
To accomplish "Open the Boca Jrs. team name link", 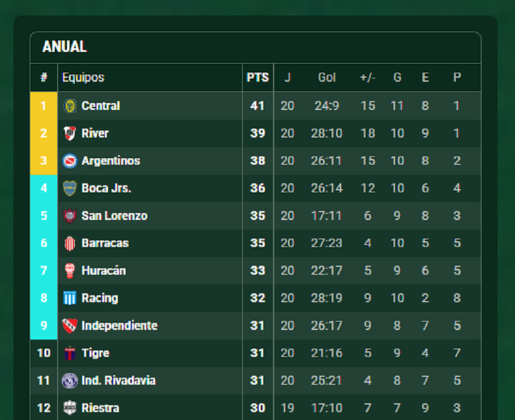I will (107, 188).
